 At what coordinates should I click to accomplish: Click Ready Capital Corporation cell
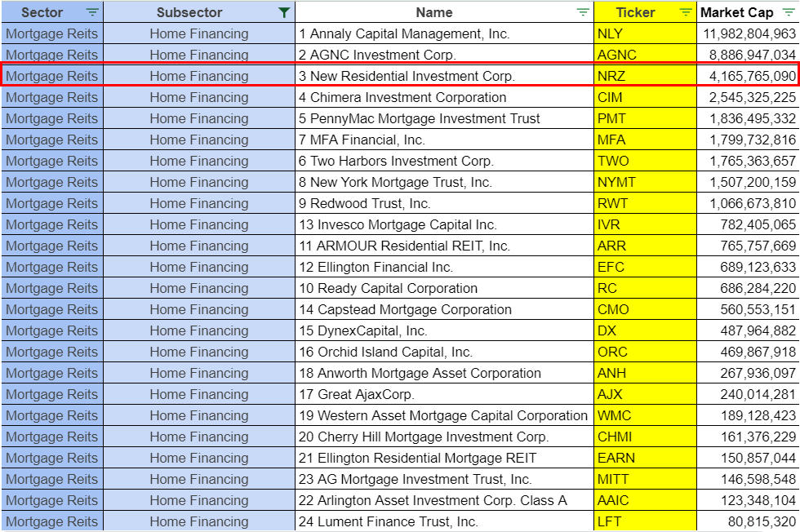(444, 288)
